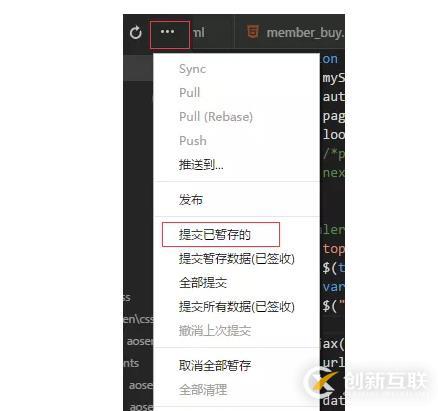Select 发布 from the menu
Image resolution: width=438 pixels, height=411 pixels.
tap(191, 200)
